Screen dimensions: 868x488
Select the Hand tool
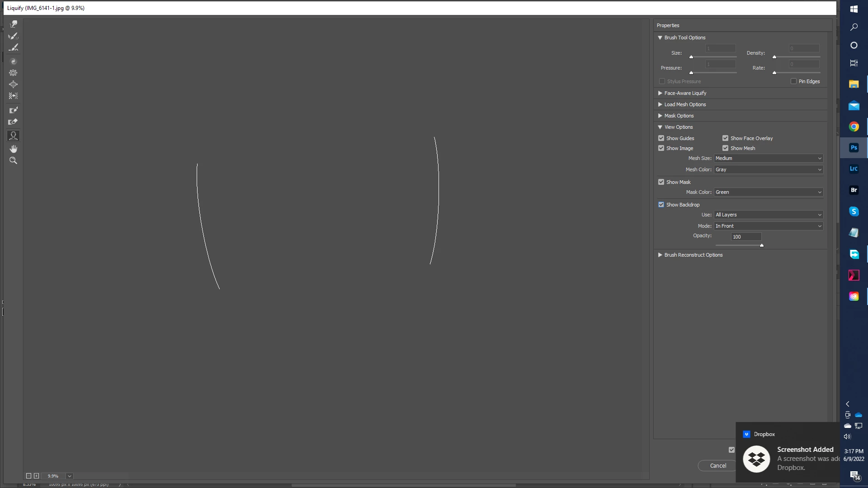click(x=14, y=149)
